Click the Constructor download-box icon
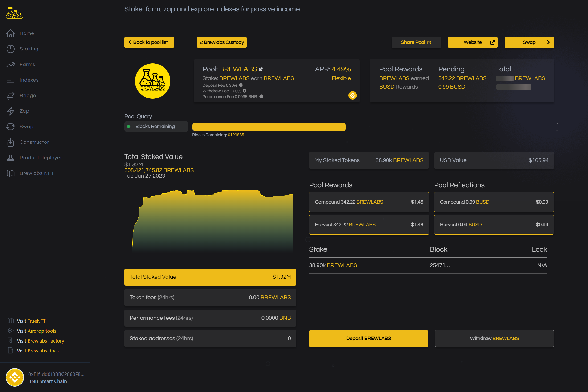The width and height of the screenshot is (588, 392). 11,142
